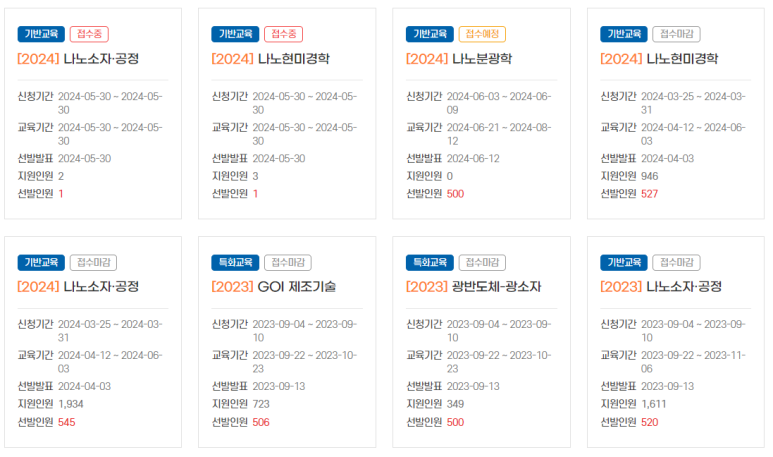
Task: Select 선발발표 2024-04-03 on 접수마감 나노현미경학 card
Action: [667, 158]
